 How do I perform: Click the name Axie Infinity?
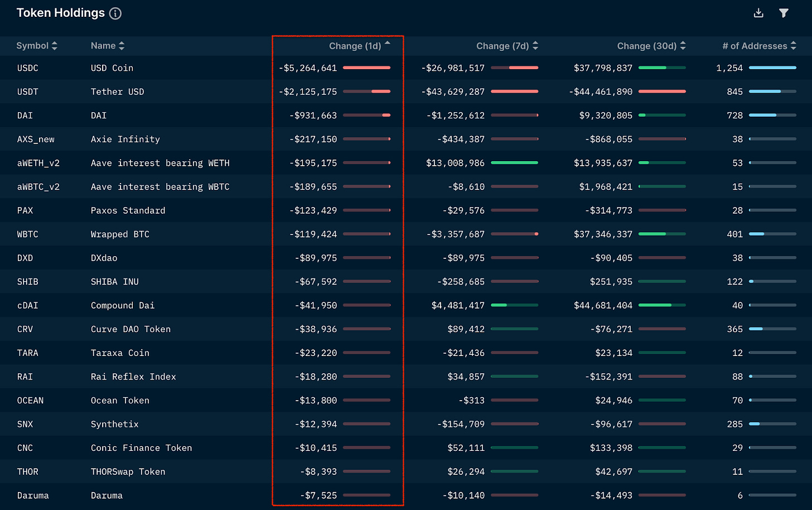[x=125, y=139]
